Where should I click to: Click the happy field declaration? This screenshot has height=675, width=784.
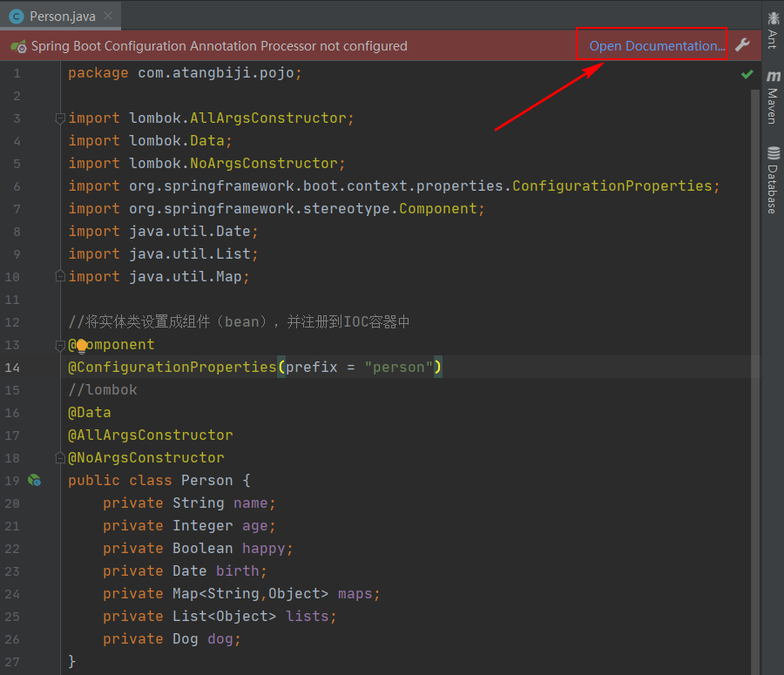pyautogui.click(x=198, y=549)
